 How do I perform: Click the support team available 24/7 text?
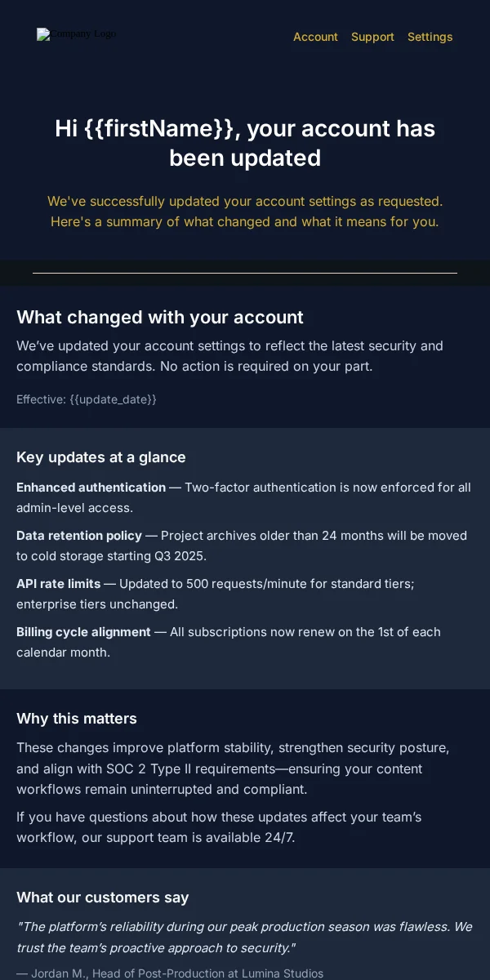(x=219, y=827)
